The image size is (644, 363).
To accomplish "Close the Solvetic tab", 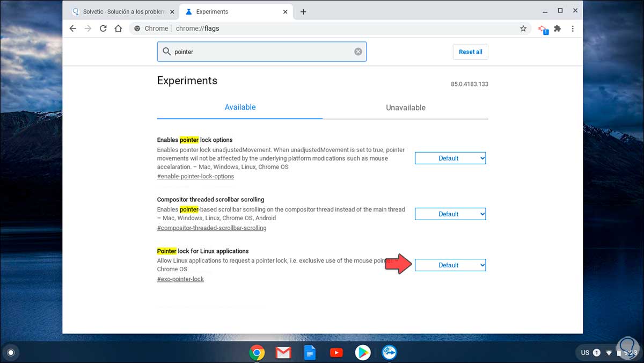I will (x=172, y=11).
